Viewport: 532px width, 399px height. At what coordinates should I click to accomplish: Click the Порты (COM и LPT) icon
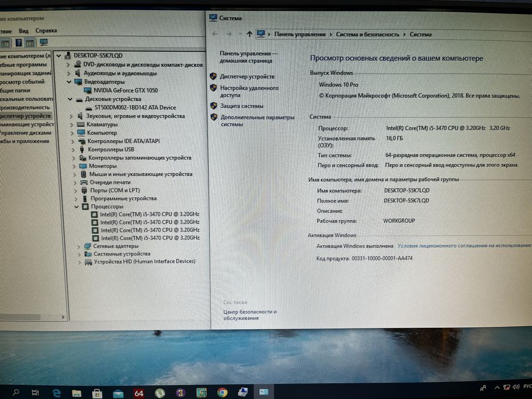(84, 190)
